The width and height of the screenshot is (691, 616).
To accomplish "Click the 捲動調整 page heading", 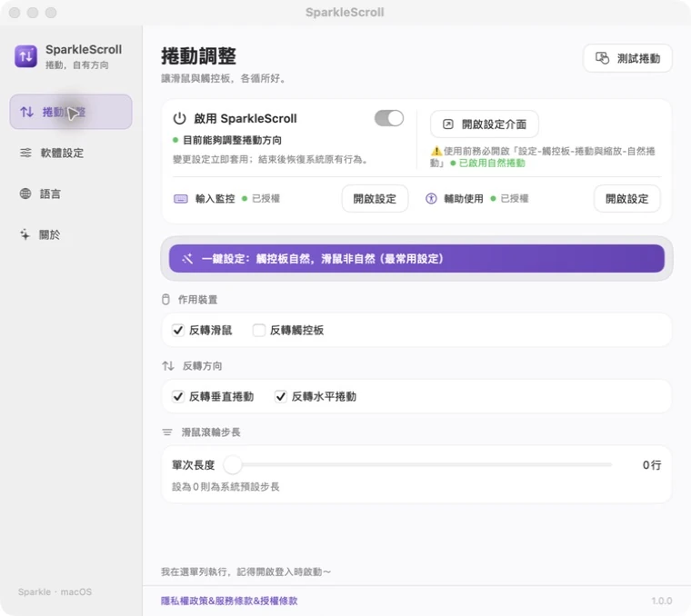I will tap(199, 56).
